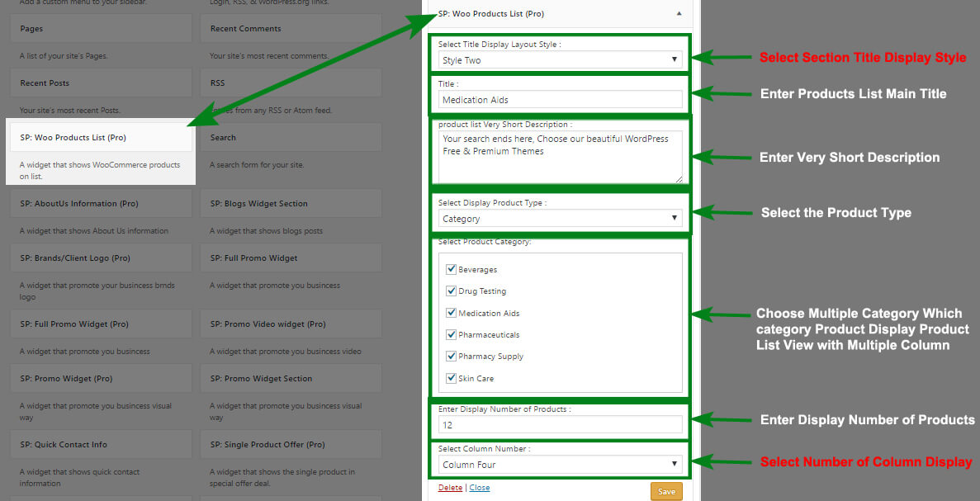
Task: Click 'Your site's most recent comments.' text
Action: tap(269, 56)
